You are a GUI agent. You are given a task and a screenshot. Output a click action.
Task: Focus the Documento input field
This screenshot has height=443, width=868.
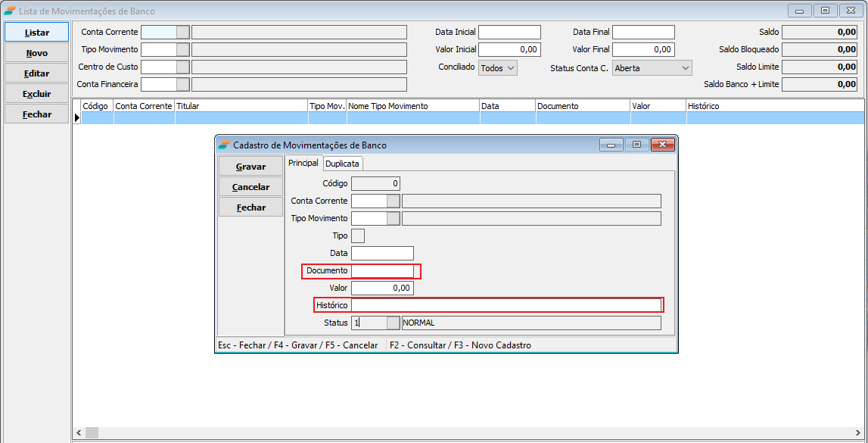tap(382, 271)
